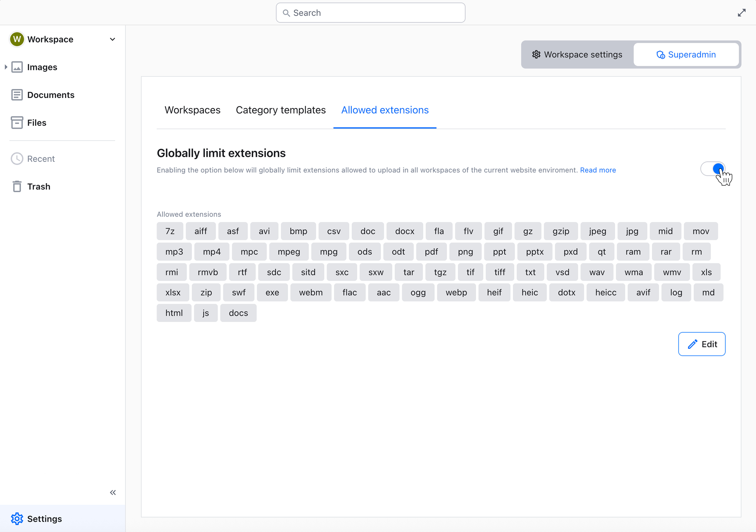Click the Files archive box icon
756x532 pixels.
17,122
